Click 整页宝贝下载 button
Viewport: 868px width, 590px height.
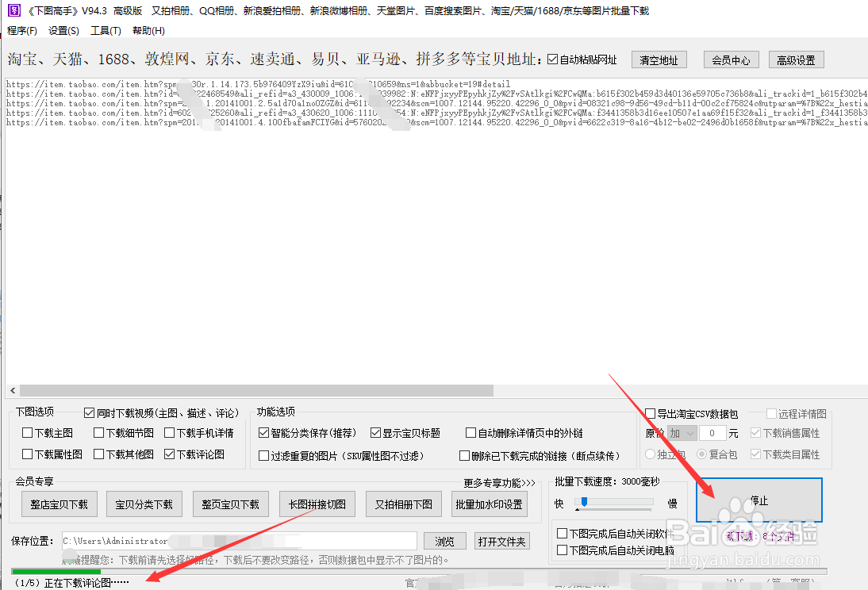230,504
